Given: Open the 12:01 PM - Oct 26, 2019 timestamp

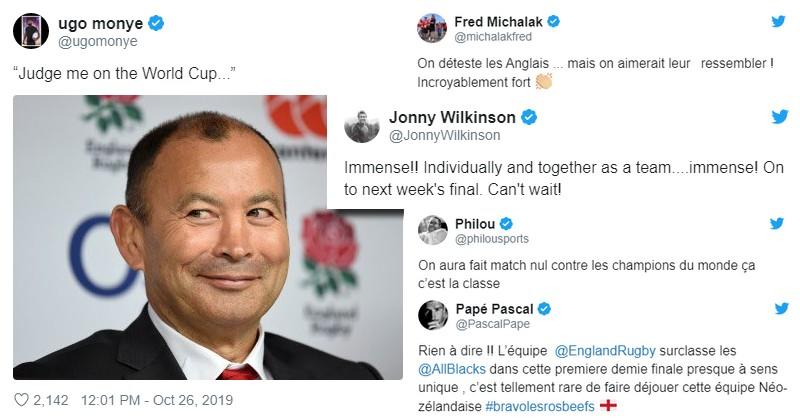Looking at the screenshot, I should click(x=173, y=401).
